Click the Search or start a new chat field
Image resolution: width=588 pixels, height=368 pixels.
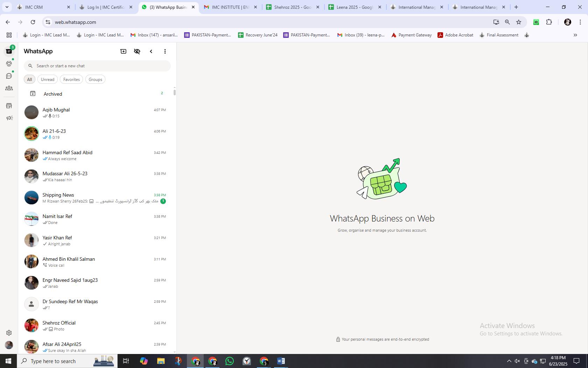(97, 66)
